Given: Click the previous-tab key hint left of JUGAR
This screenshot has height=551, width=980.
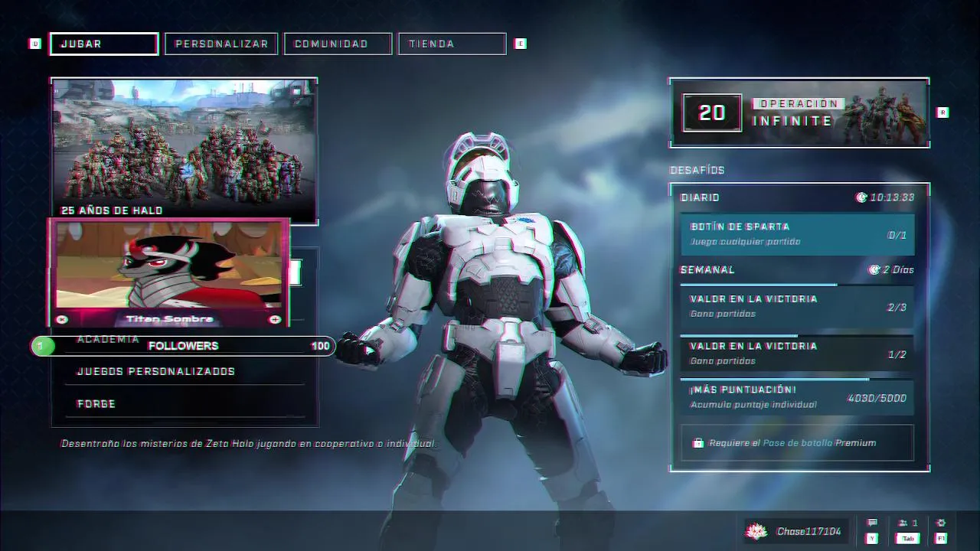Looking at the screenshot, I should tap(34, 44).
